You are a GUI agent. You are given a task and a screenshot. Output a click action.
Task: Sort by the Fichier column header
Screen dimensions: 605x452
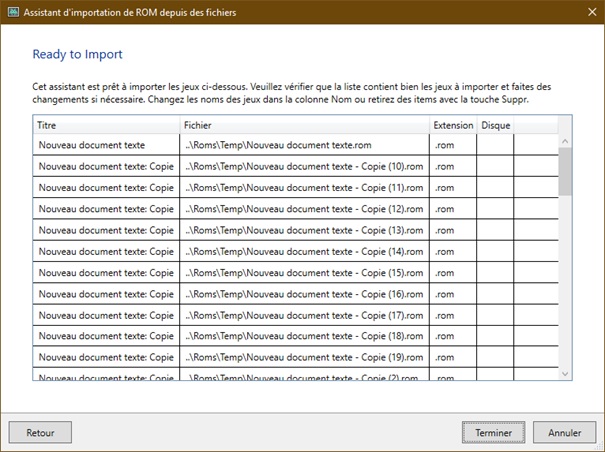(304, 125)
